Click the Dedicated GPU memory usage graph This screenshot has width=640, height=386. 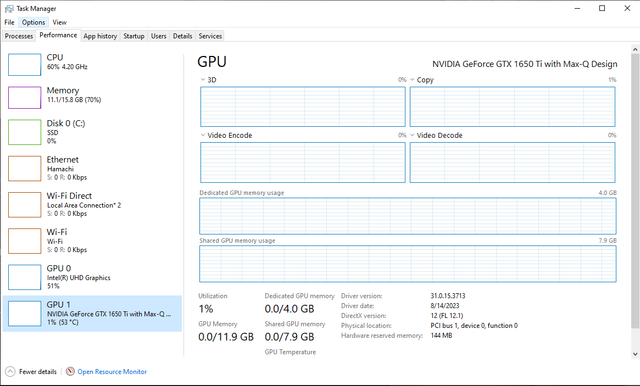[408, 216]
